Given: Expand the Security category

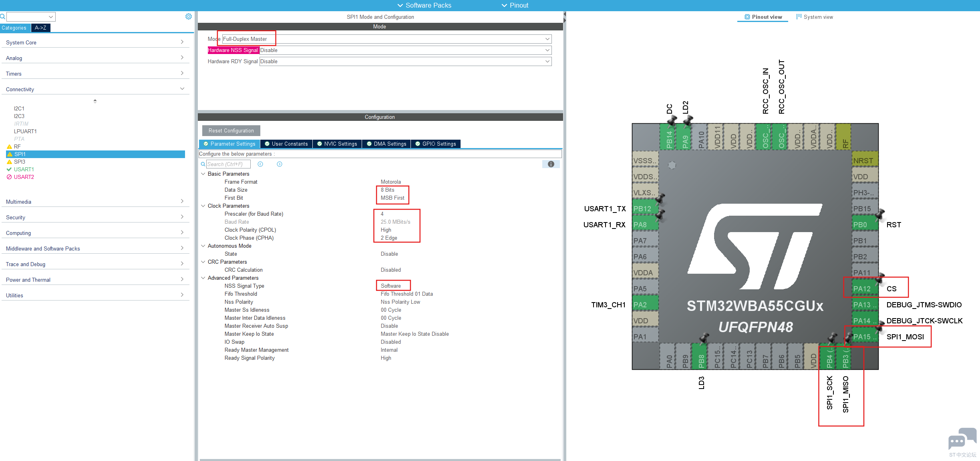Looking at the screenshot, I should tap(95, 217).
